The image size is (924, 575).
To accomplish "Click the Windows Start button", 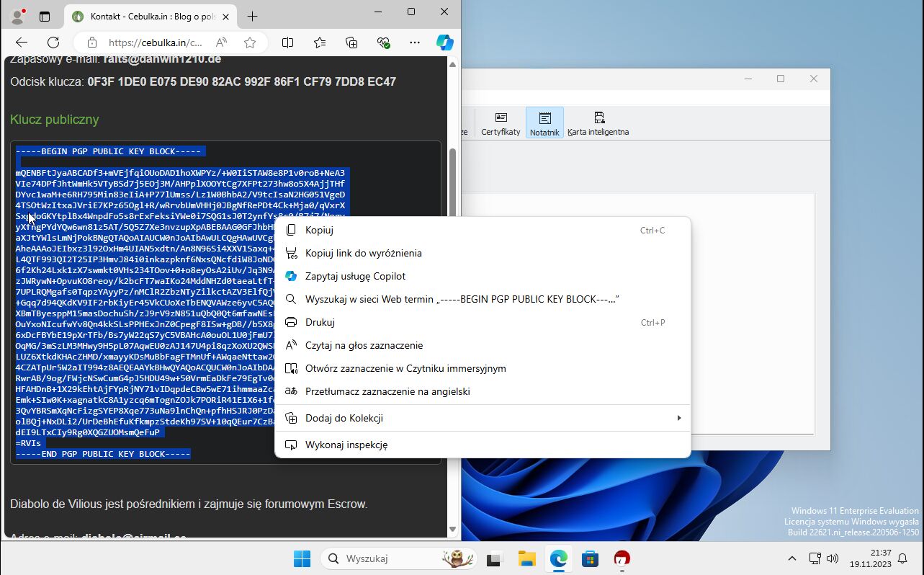I will (x=302, y=558).
